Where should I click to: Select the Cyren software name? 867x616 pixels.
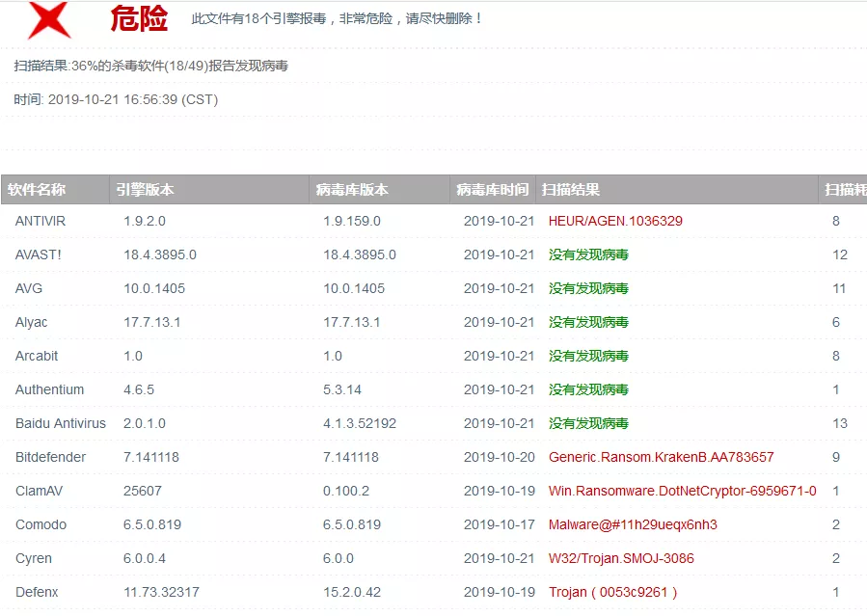(33, 558)
